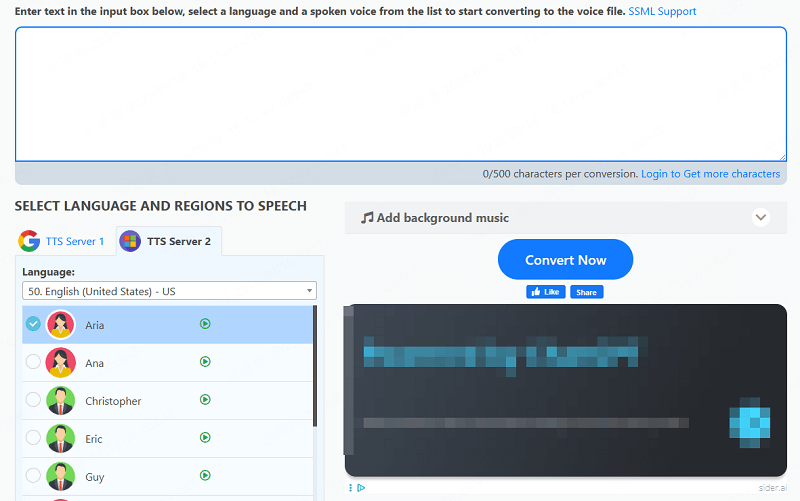Click Guy's avatar icon
Image resolution: width=800 pixels, height=501 pixels.
[61, 477]
